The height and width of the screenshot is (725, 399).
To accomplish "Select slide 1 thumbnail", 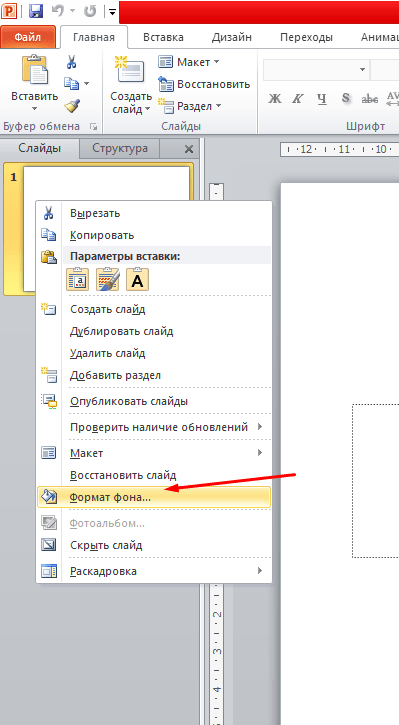I will point(106,184).
